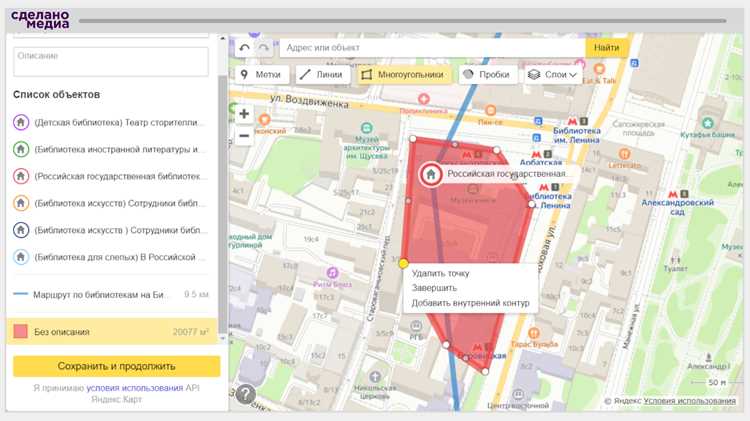Click red home icon in objects list
750x421 pixels.
pos(21,176)
